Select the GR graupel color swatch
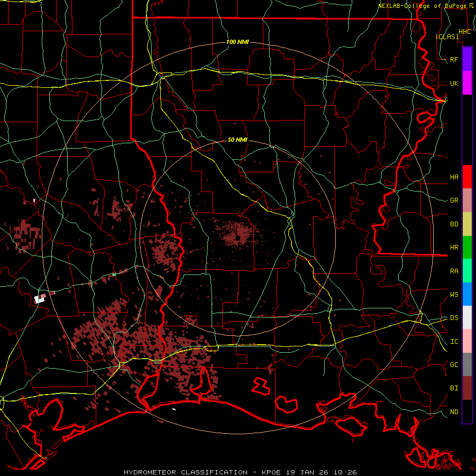This screenshot has height=476, width=476. (467, 200)
